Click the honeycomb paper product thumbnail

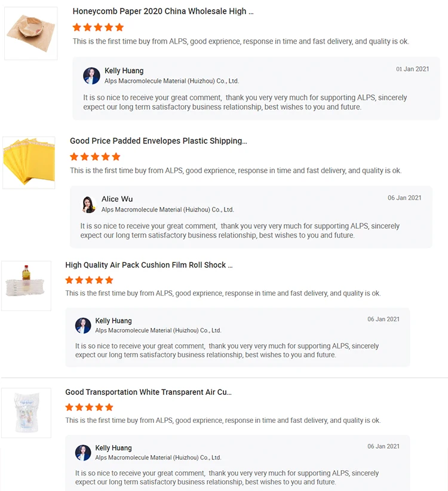point(30,33)
